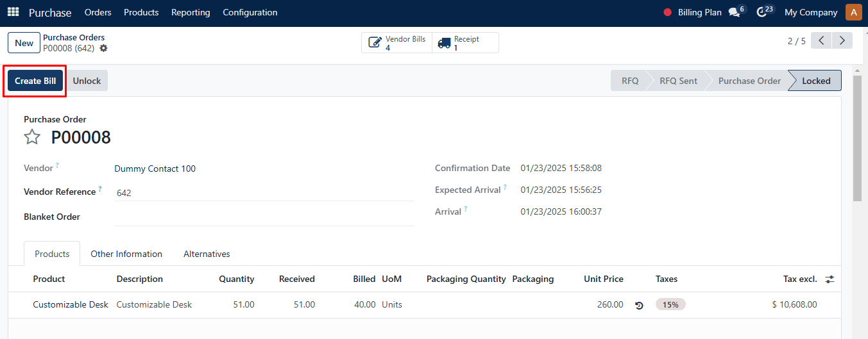The image size is (868, 339).
Task: Click the Expected Arrival date 01/23/2025 15:56:25
Action: click(x=561, y=190)
